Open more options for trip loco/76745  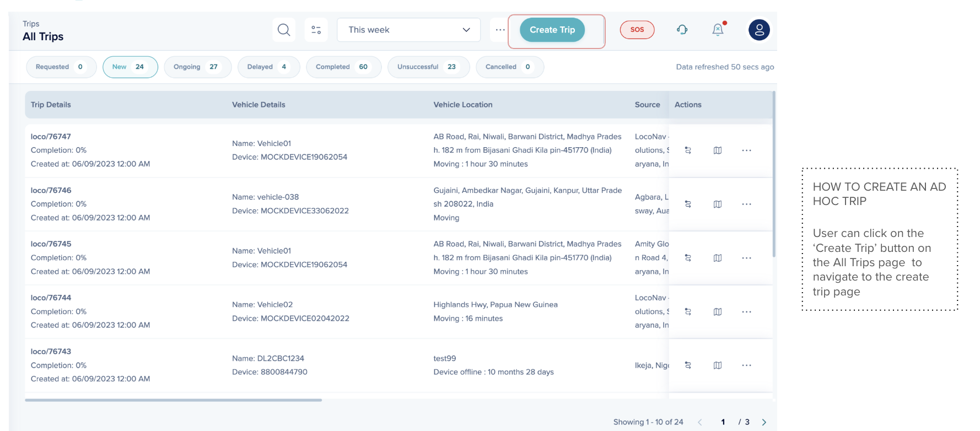[x=746, y=258]
